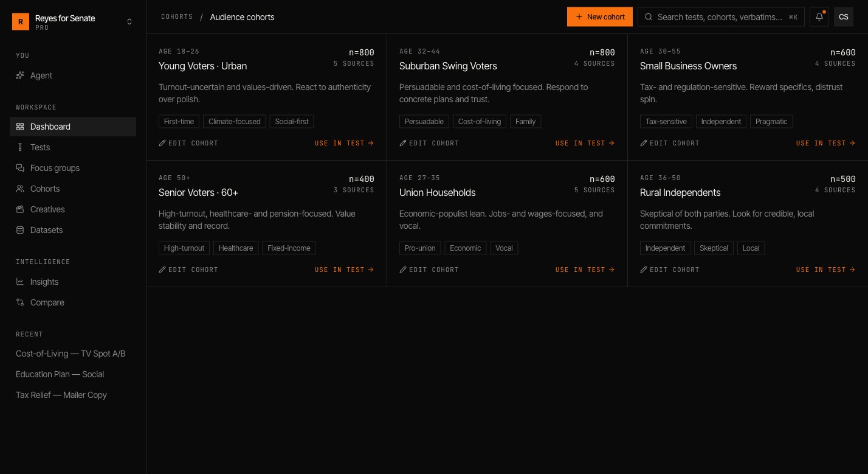
Task: Click the Economic tag
Action: click(466, 248)
